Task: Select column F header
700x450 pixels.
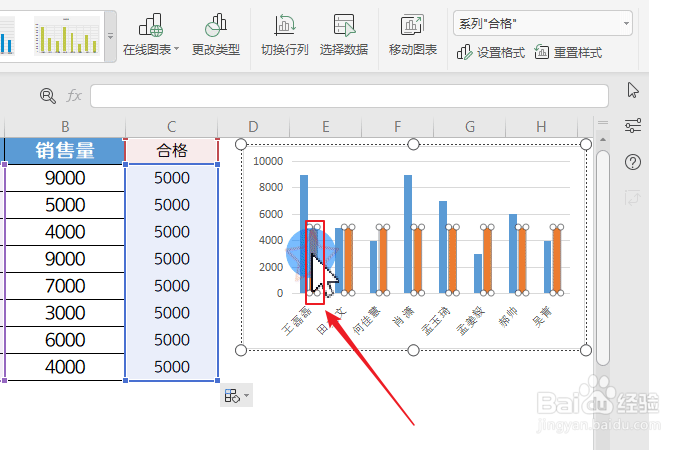Action: pyautogui.click(x=397, y=127)
